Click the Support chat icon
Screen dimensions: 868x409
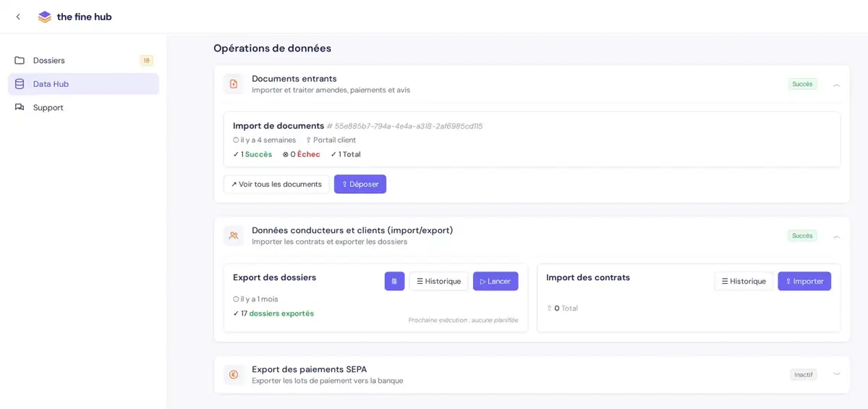point(20,107)
